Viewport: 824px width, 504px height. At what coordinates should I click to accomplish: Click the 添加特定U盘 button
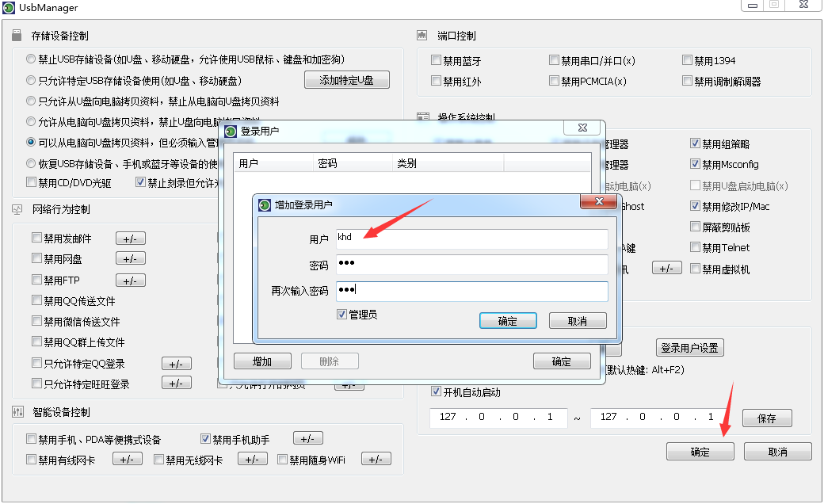pos(346,79)
